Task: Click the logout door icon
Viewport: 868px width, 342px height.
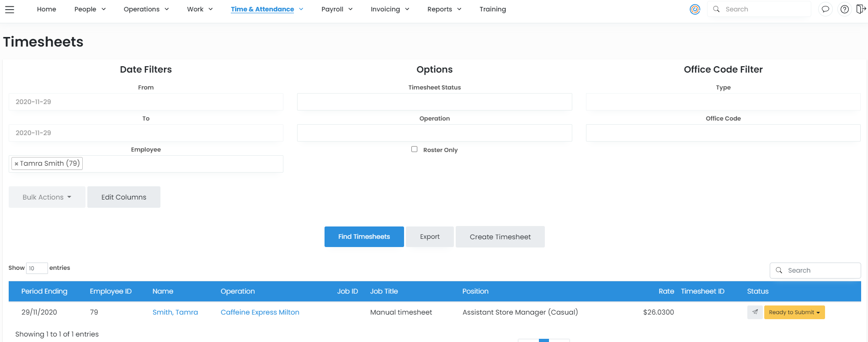Action: pyautogui.click(x=861, y=9)
